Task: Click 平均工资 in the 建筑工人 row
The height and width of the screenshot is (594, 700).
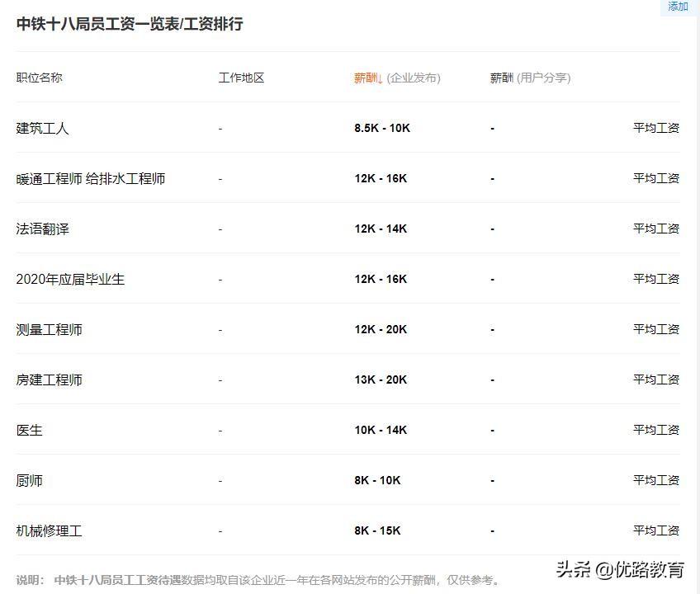Action: [655, 128]
